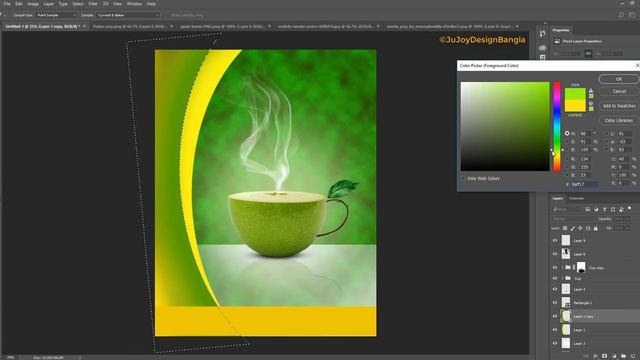This screenshot has width=640, height=360.
Task: Open the Filter menu
Action: tap(93, 4)
